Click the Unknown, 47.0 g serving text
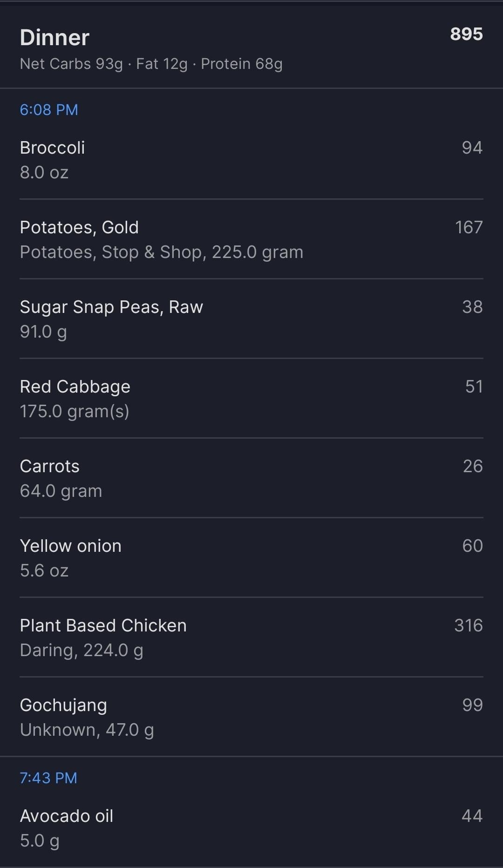 tap(87, 730)
